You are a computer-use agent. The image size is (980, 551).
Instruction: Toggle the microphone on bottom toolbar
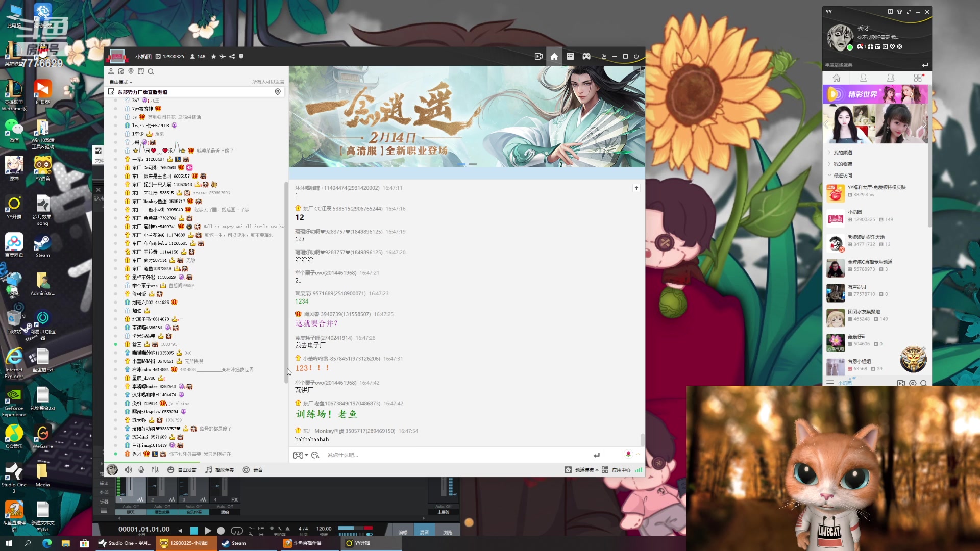(x=141, y=470)
